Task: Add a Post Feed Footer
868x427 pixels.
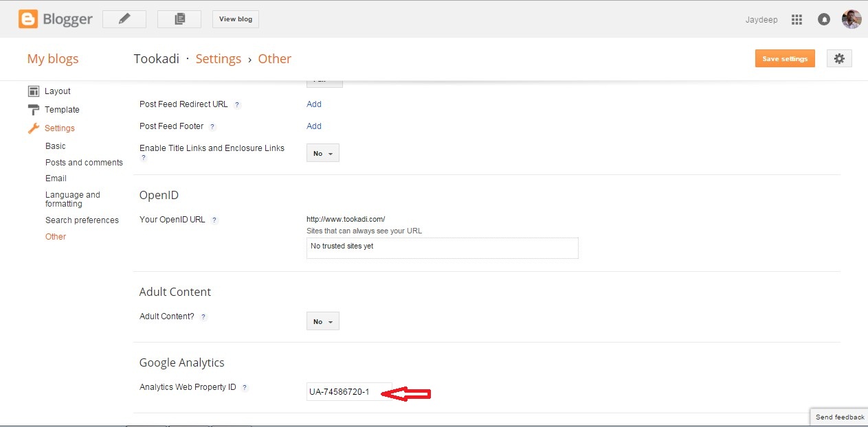Action: click(314, 126)
